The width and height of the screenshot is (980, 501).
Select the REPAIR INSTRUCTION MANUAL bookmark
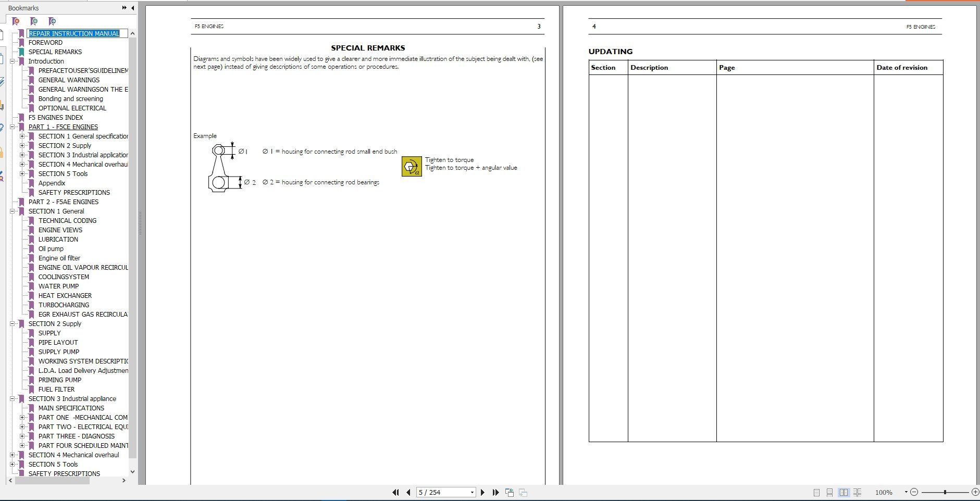pyautogui.click(x=74, y=33)
